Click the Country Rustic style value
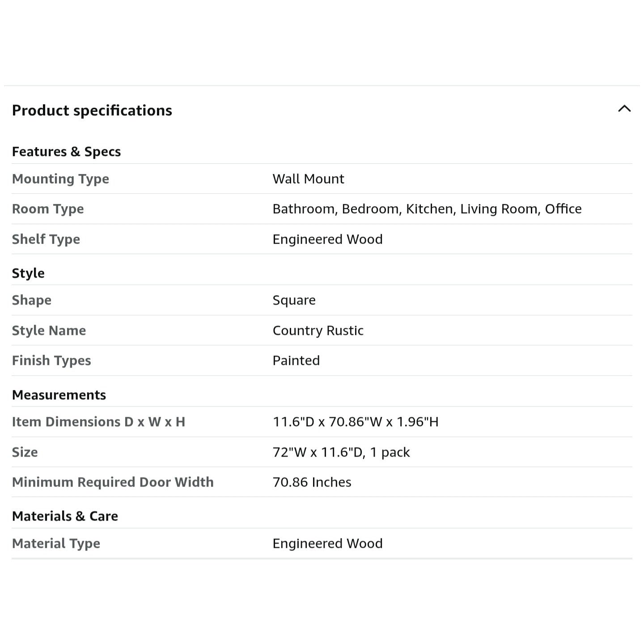 318,330
